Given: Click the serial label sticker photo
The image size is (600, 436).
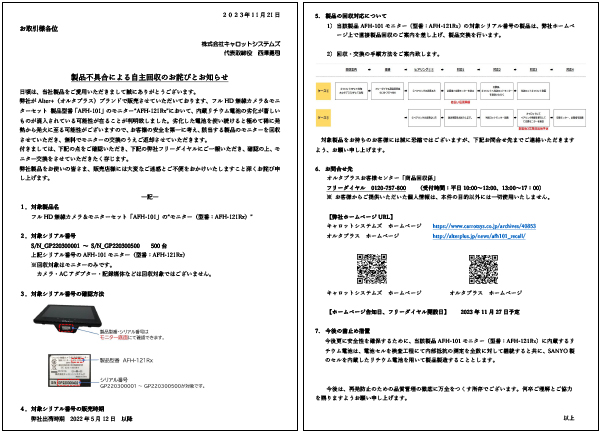Looking at the screenshot, I should coord(69,370).
